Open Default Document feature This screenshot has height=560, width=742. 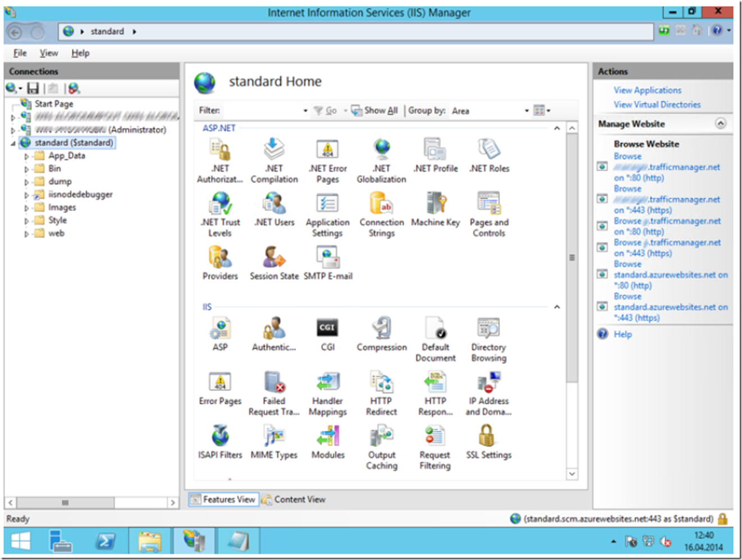click(x=436, y=339)
